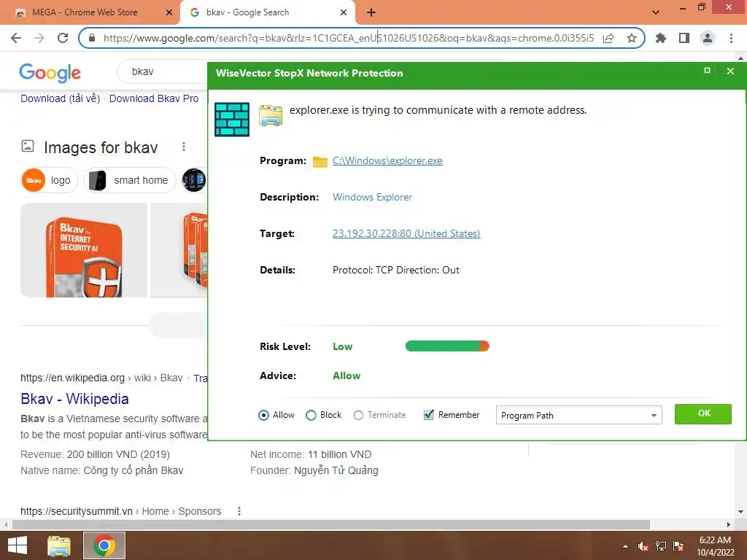Screen dimensions: 747x560
Task: Open Chrome profile avatar
Action: 708,38
